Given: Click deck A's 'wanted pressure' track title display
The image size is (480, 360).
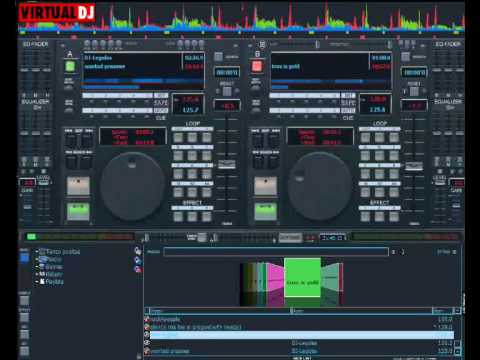Looking at the screenshot, I should 105,66.
